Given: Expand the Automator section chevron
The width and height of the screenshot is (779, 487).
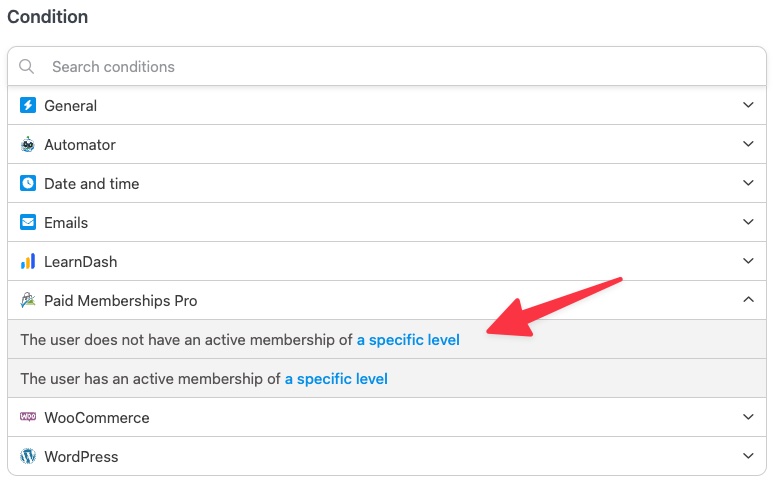Looking at the screenshot, I should (748, 144).
